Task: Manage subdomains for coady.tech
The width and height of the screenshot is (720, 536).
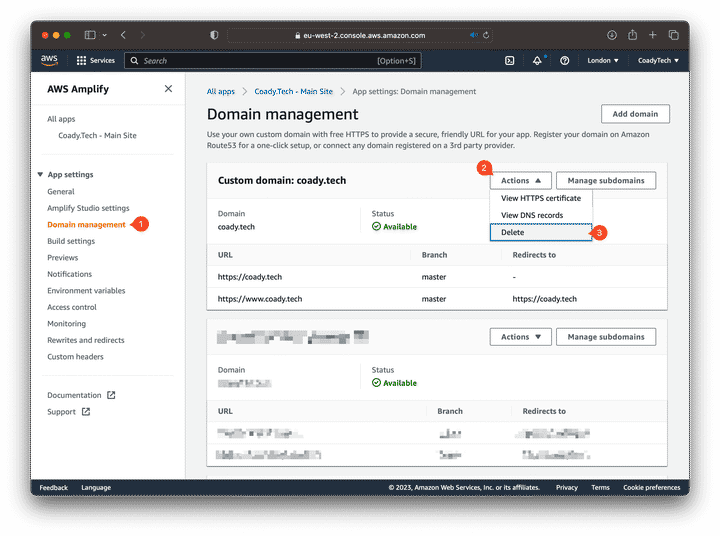Action: pos(606,181)
